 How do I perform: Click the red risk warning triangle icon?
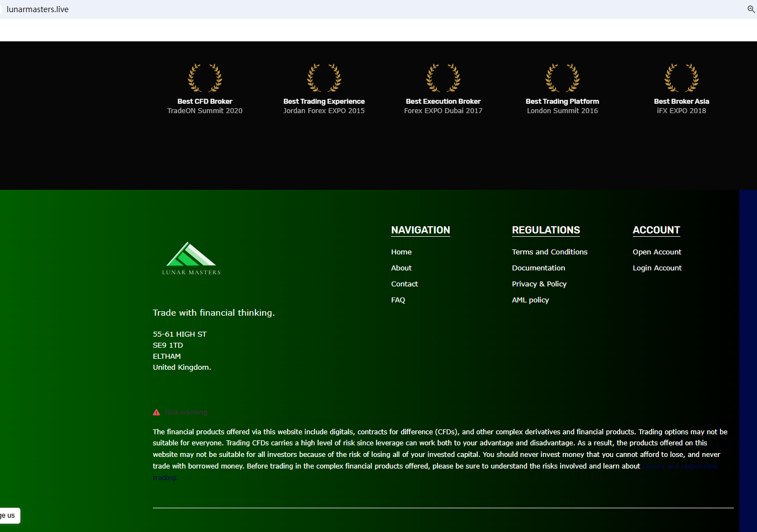tap(157, 412)
